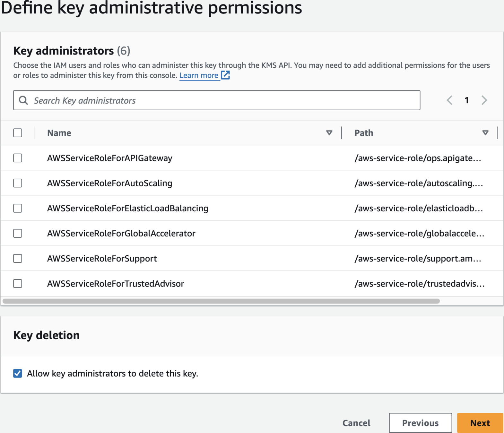Sort by Name column arrow
This screenshot has width=504, height=433.
329,133
